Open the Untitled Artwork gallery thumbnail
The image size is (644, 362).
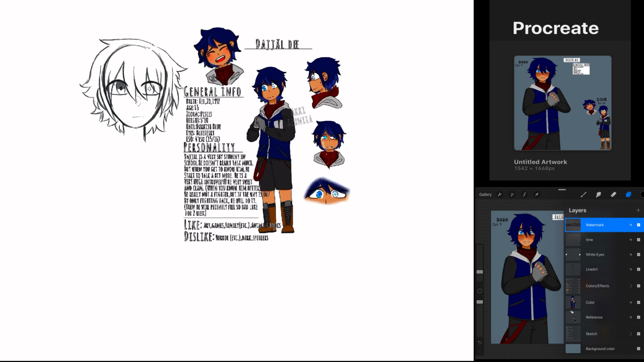(x=563, y=103)
